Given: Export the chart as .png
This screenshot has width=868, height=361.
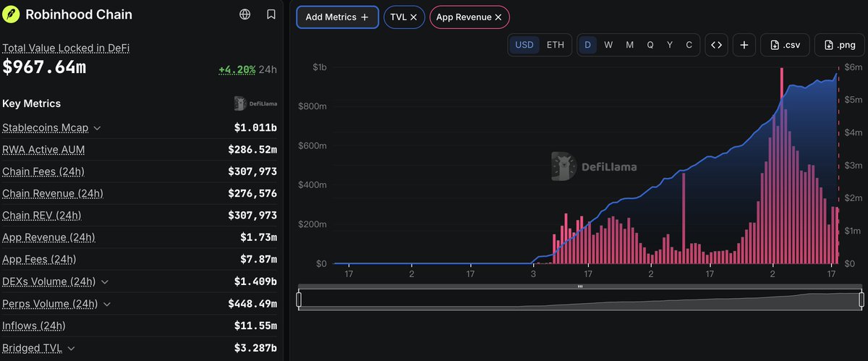Looking at the screenshot, I should [839, 45].
